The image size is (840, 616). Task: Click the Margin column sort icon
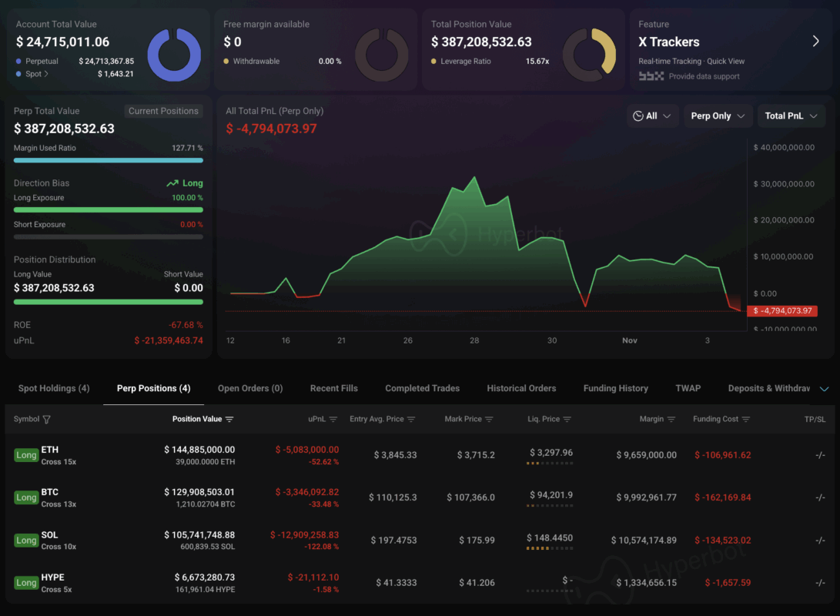pos(671,420)
